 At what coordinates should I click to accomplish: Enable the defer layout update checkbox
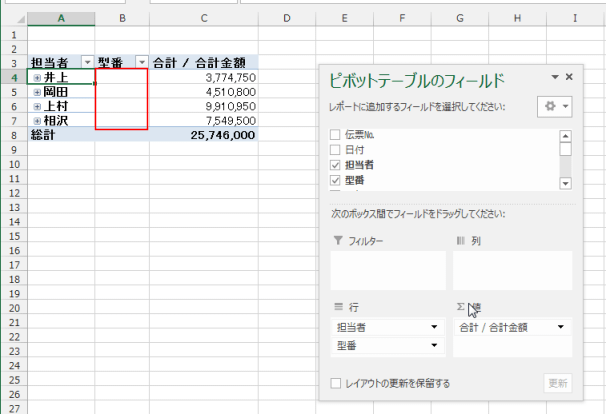pos(336,383)
